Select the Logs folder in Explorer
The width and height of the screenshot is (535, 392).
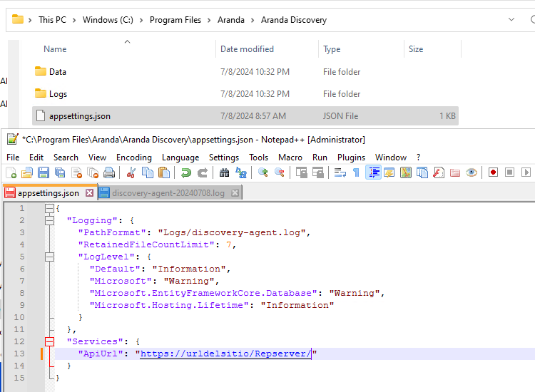tap(58, 94)
